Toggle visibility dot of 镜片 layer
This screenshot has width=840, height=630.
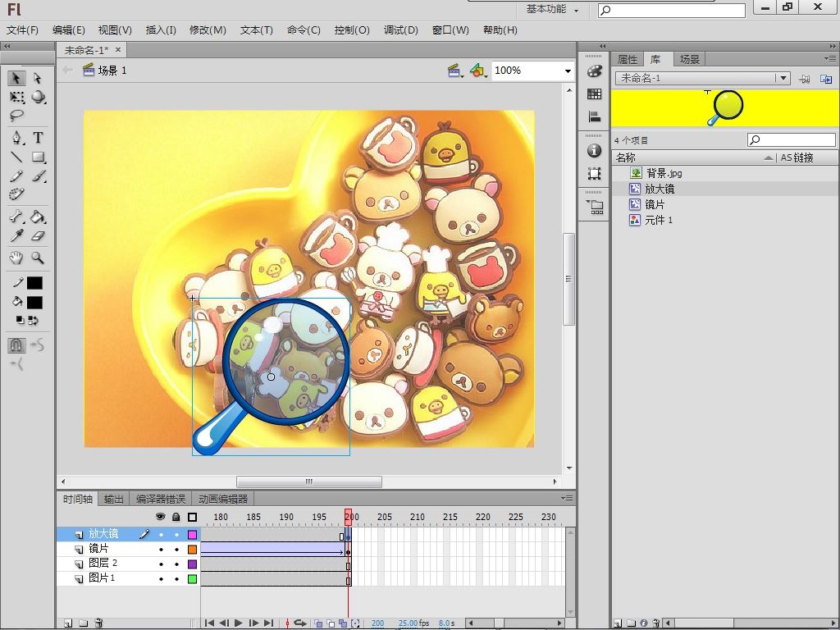[x=161, y=550]
